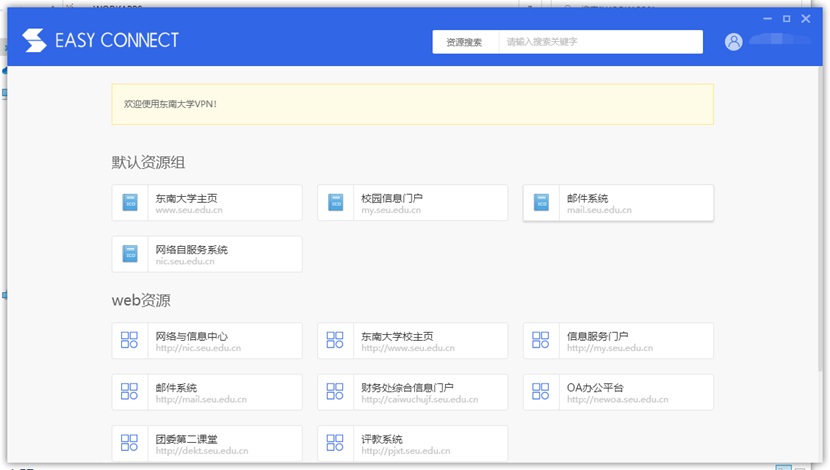Open the user account avatar icon
Viewport: 830px width, 470px height.
pyautogui.click(x=734, y=42)
